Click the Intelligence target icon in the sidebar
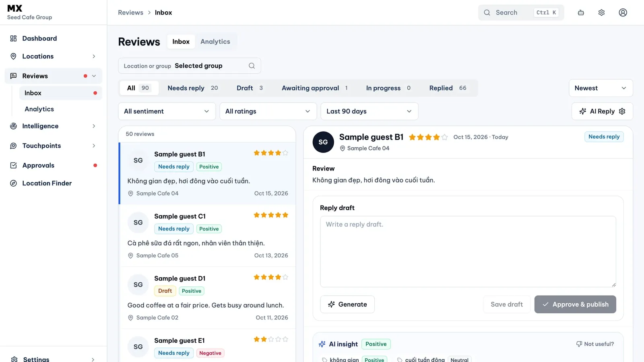 pyautogui.click(x=13, y=126)
